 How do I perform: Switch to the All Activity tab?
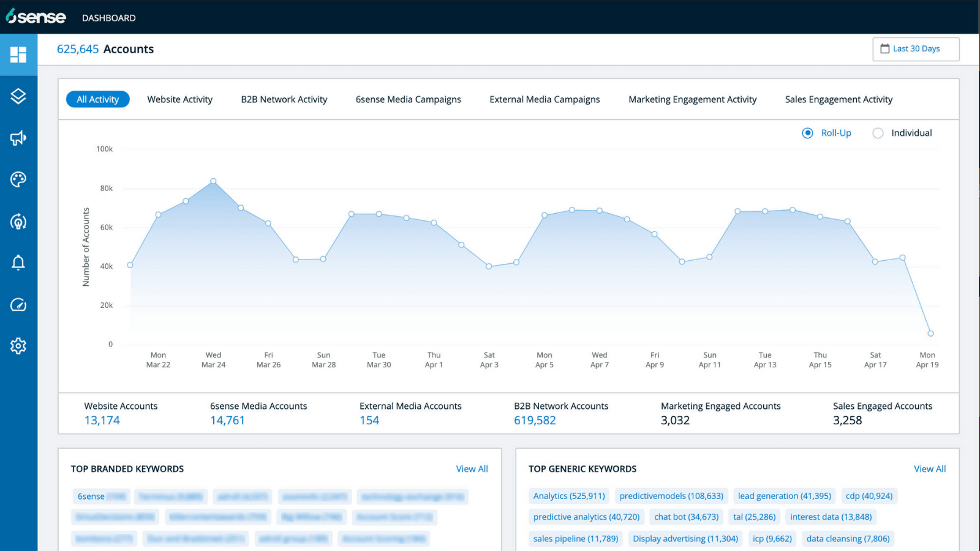coord(98,99)
